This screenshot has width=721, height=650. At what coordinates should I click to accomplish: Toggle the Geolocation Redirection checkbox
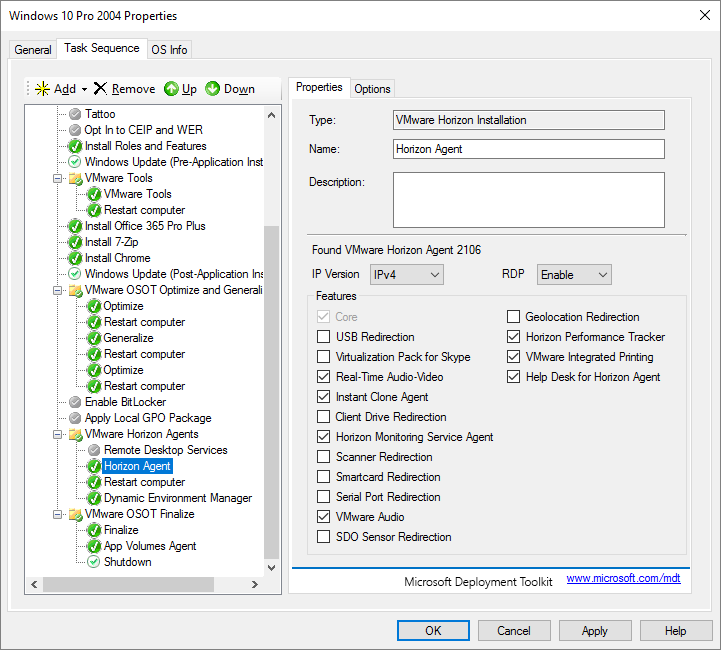(x=514, y=317)
